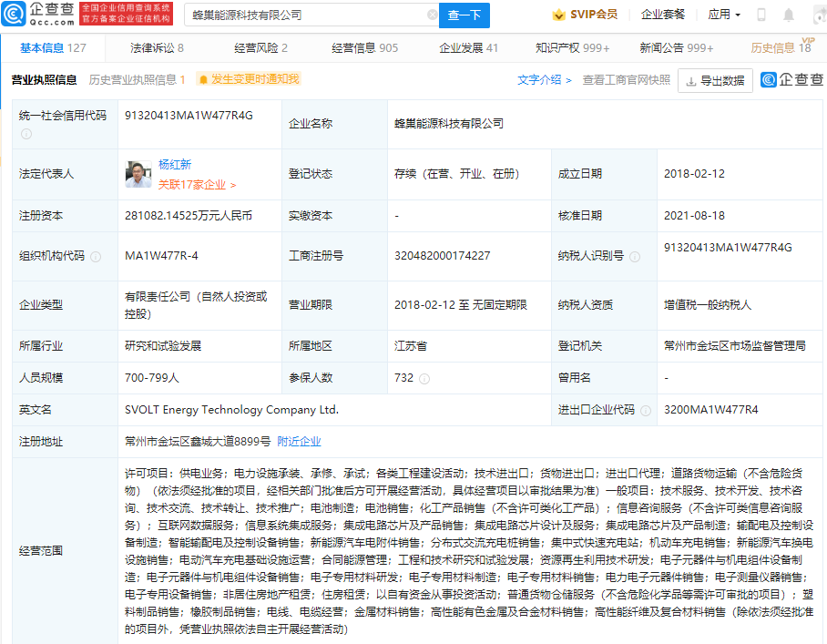Switch to 企业发展 tab
827x644 pixels.
tap(468, 48)
